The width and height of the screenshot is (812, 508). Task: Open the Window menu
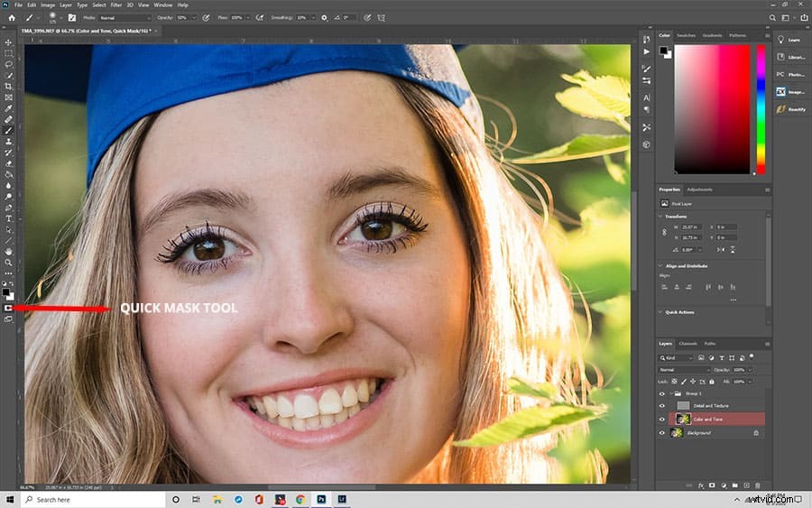[163, 5]
